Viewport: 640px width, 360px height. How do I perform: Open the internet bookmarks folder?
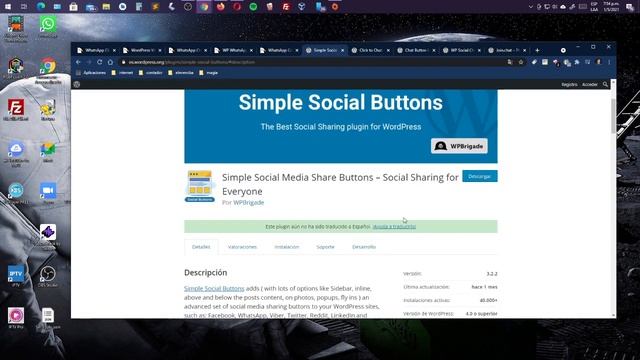[122, 73]
